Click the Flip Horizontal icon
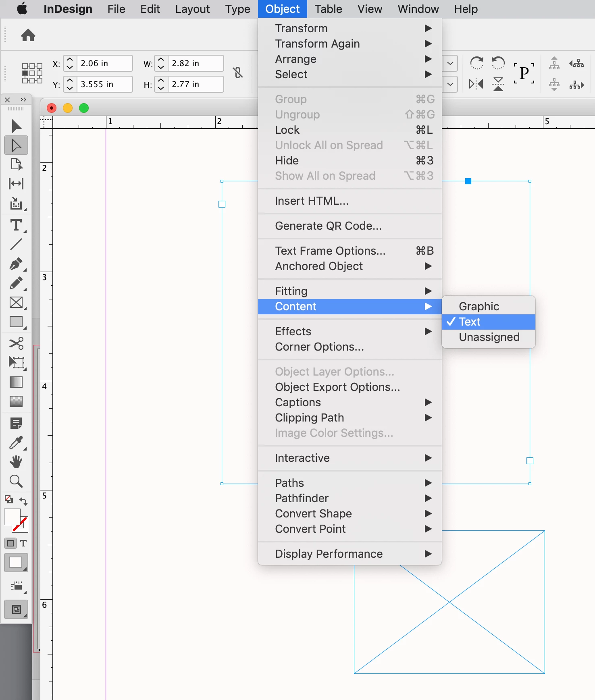Viewport: 595px width, 700px height. tap(476, 84)
